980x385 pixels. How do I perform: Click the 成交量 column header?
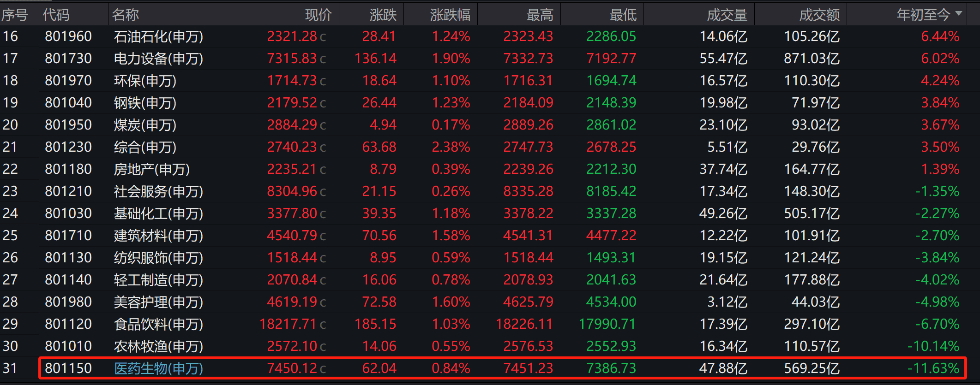(x=727, y=15)
